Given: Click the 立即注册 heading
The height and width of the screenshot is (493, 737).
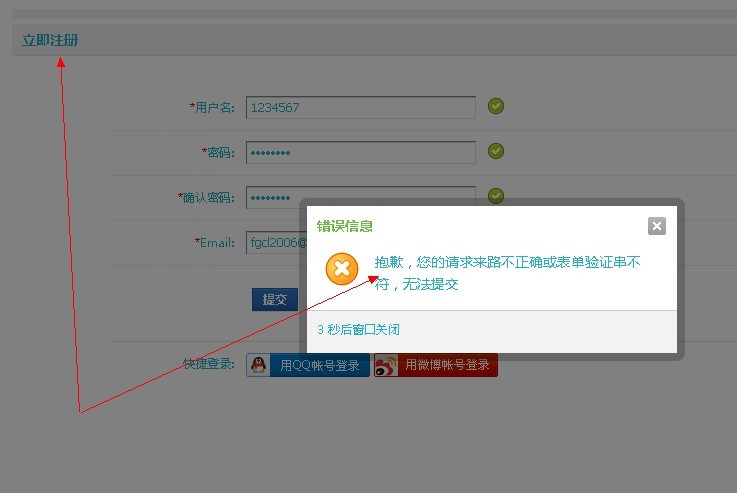Looking at the screenshot, I should (50, 40).
